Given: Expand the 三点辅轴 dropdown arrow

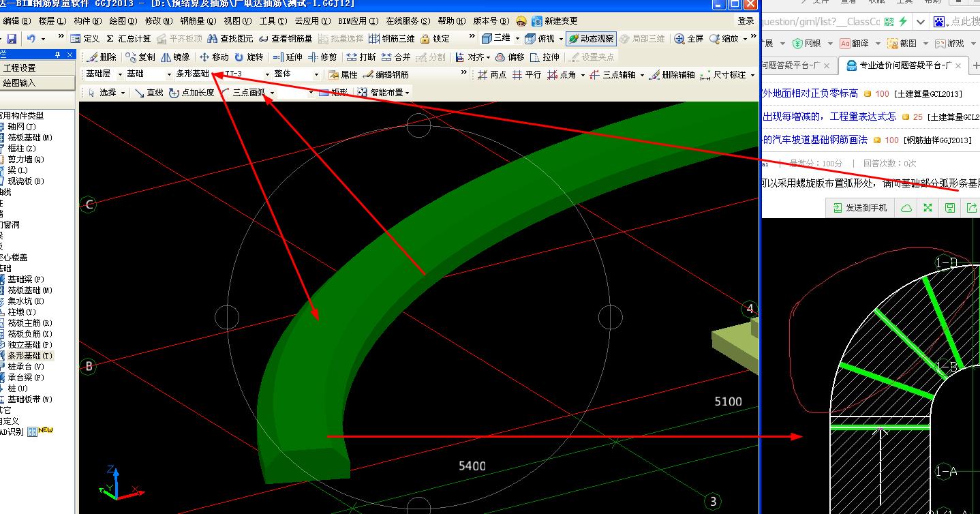Looking at the screenshot, I should [641, 74].
